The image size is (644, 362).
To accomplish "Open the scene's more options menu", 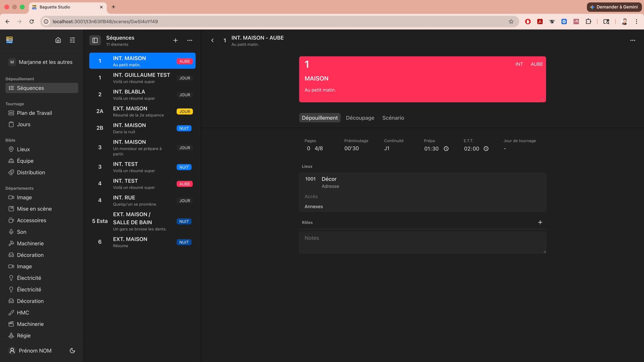I will coord(632,41).
